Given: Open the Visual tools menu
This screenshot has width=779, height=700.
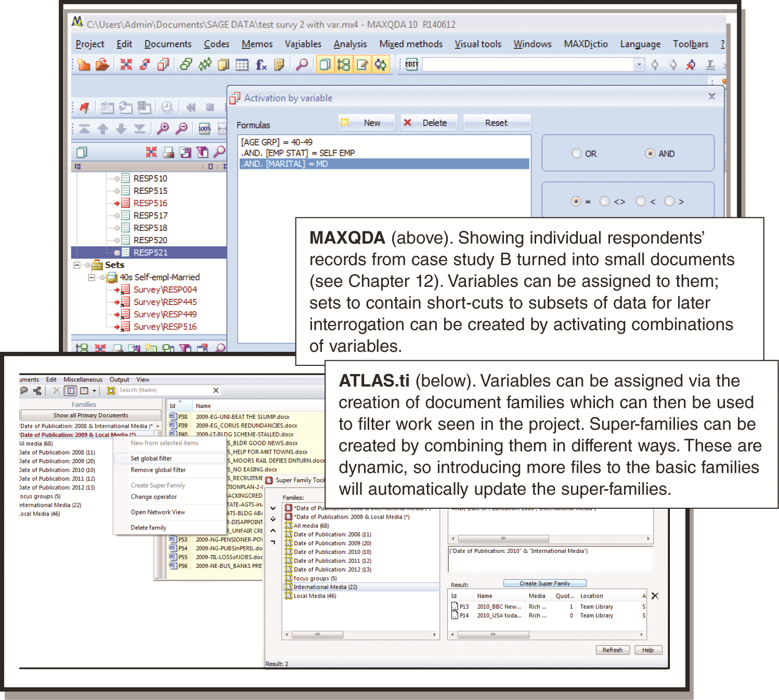Looking at the screenshot, I should pyautogui.click(x=478, y=44).
